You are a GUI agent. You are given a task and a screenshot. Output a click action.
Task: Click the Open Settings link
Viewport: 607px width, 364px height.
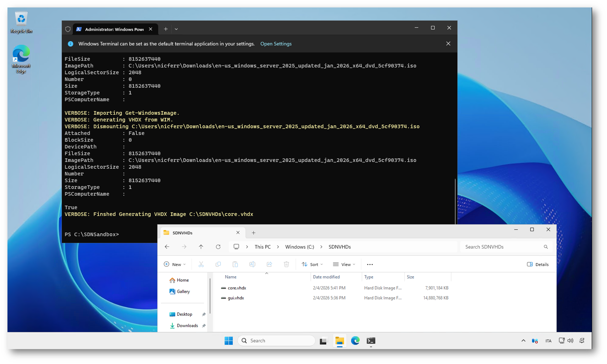pyautogui.click(x=276, y=44)
